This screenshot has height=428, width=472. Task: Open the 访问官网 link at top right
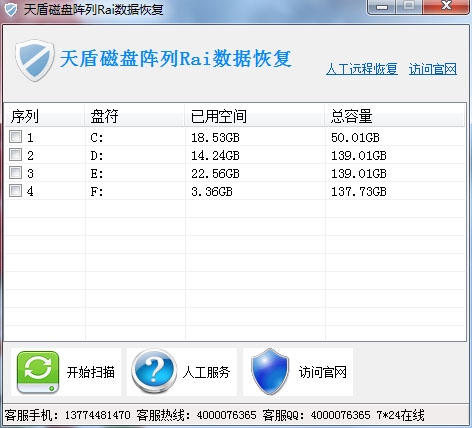(x=433, y=69)
